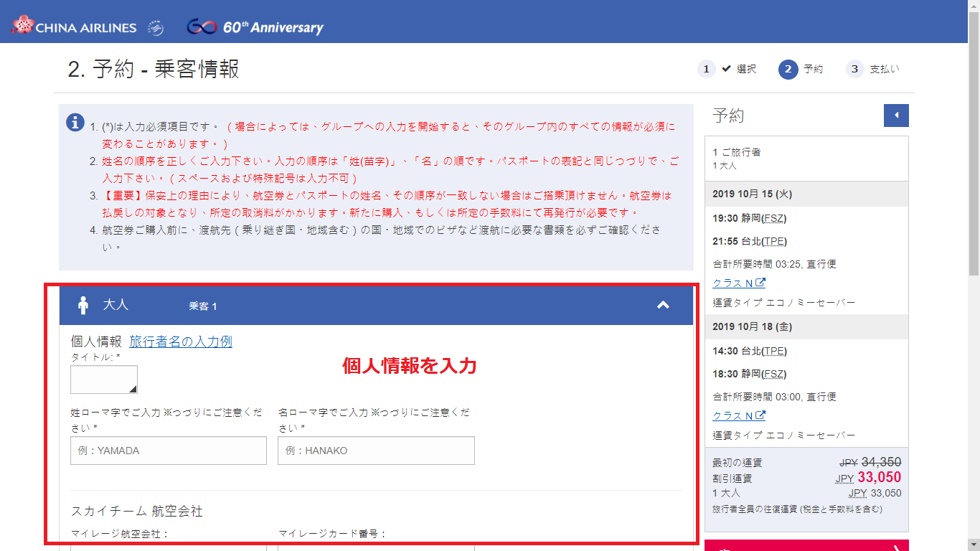Select step 2 予約 indicator
This screenshot has height=551, width=980.
pos(800,69)
